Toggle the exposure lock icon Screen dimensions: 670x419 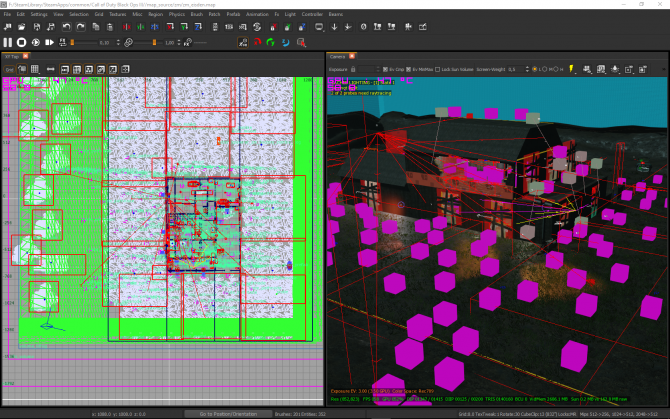pos(353,69)
